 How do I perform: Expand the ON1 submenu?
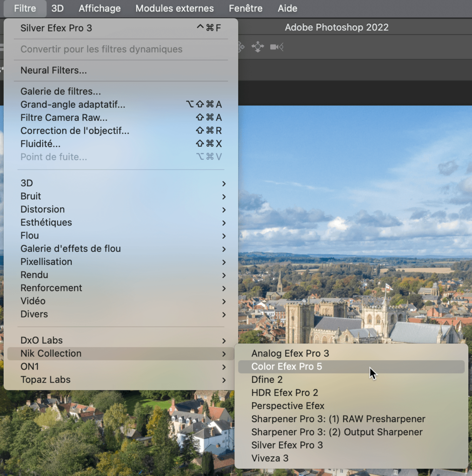tap(120, 366)
